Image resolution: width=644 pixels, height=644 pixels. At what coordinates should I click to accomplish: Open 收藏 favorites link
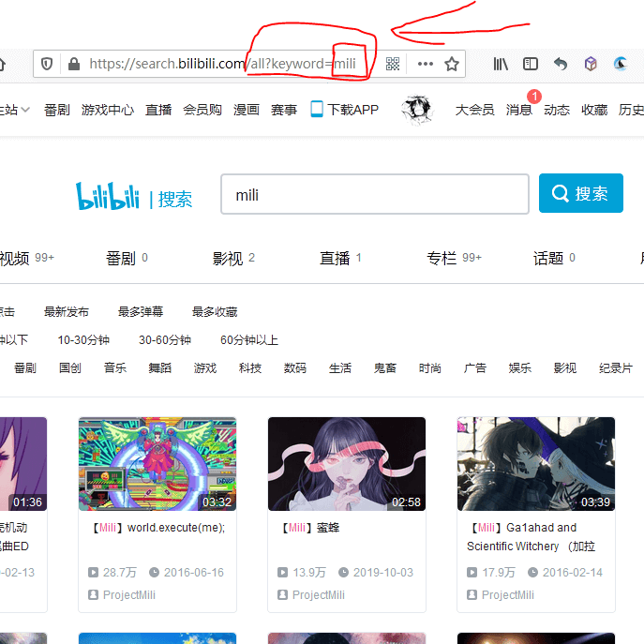[x=594, y=110]
